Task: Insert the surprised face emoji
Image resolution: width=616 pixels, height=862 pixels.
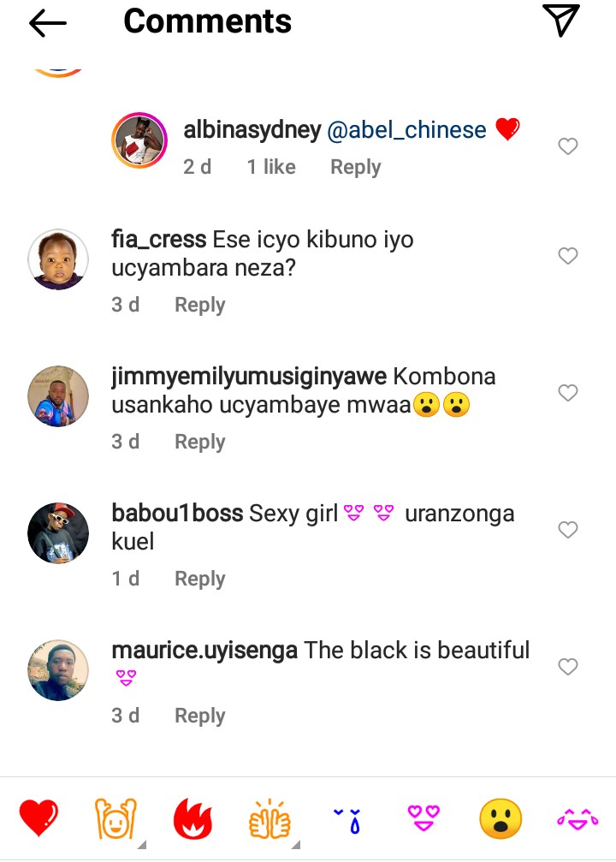Action: [x=500, y=818]
